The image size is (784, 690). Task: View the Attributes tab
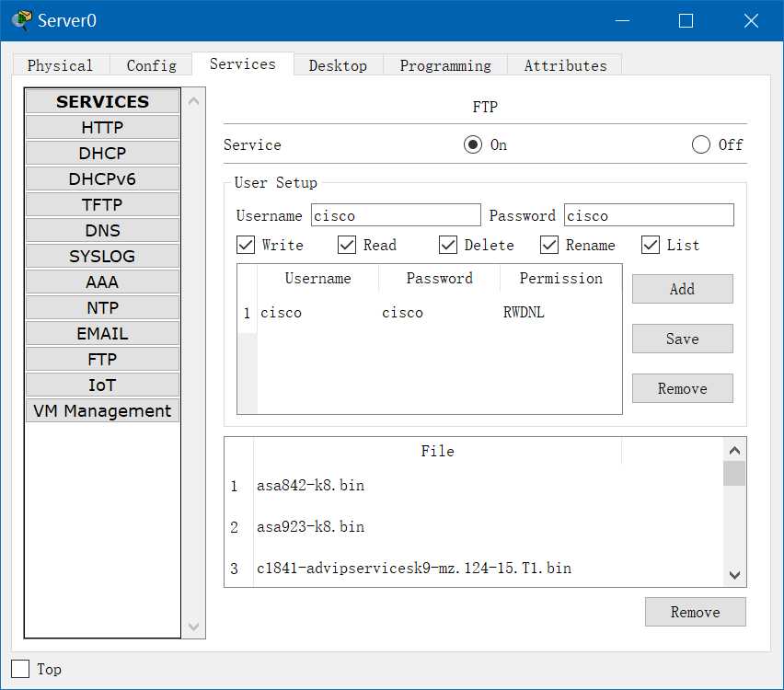[565, 65]
